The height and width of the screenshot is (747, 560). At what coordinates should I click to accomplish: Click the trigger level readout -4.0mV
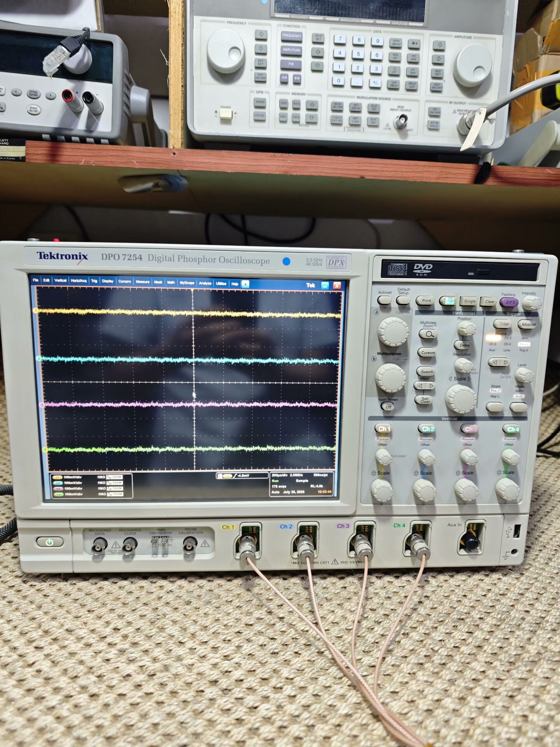[x=243, y=475]
